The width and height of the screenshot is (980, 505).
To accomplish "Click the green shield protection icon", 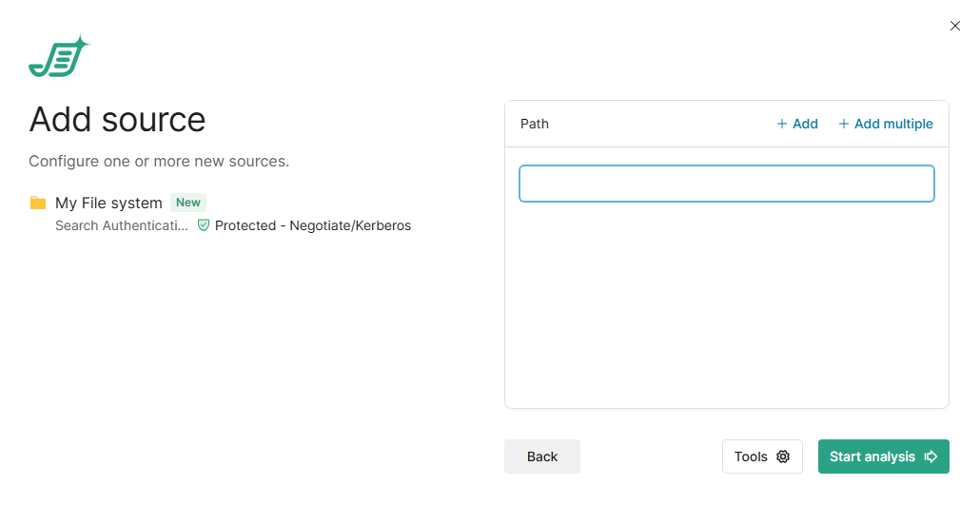I will 204,226.
